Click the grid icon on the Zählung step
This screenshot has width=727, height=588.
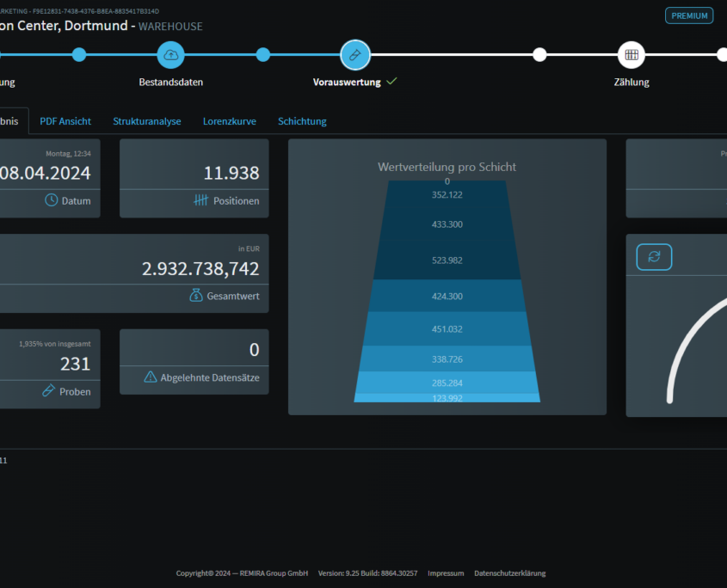tap(632, 54)
